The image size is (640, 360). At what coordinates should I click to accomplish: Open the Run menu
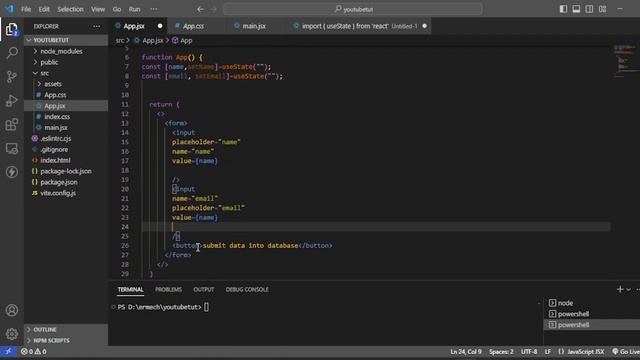(134, 9)
